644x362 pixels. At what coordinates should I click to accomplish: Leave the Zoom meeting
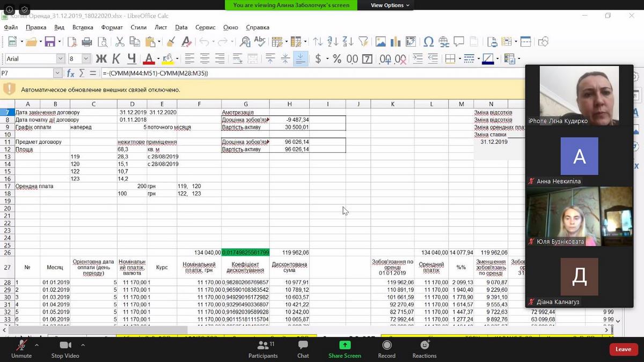point(623,349)
